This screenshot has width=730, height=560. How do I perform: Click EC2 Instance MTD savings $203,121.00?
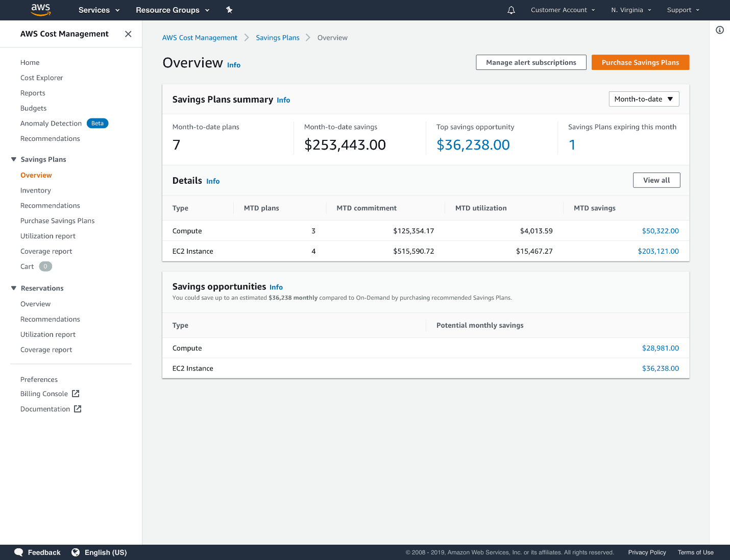pyautogui.click(x=659, y=251)
